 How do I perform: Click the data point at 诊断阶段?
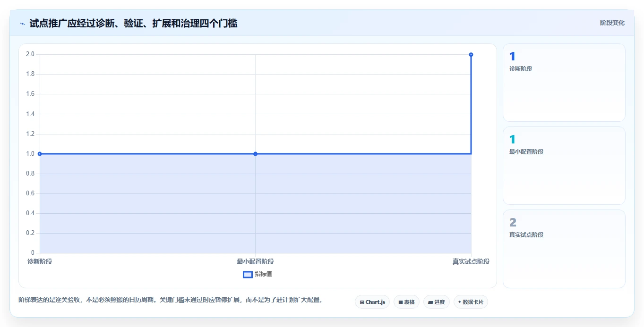[x=40, y=154]
